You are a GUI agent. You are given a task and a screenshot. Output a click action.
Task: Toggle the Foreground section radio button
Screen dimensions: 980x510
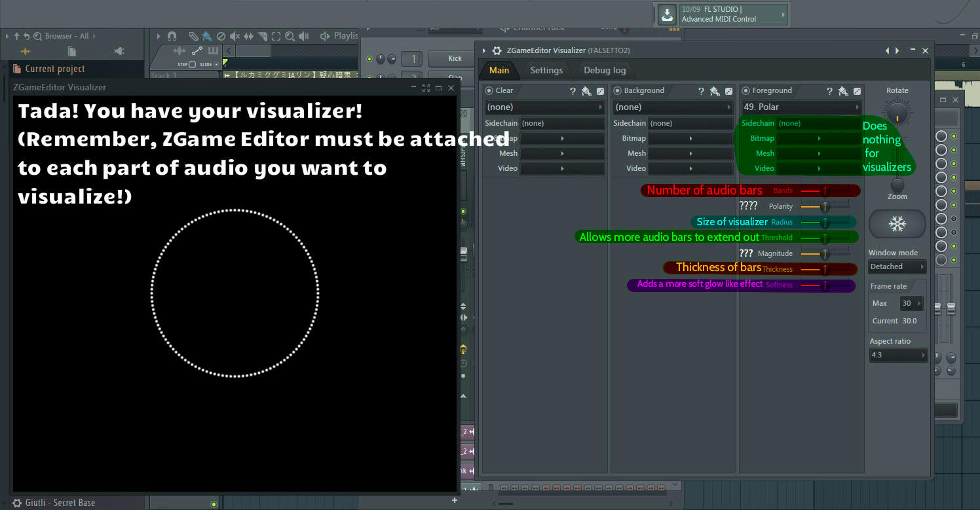(x=744, y=90)
